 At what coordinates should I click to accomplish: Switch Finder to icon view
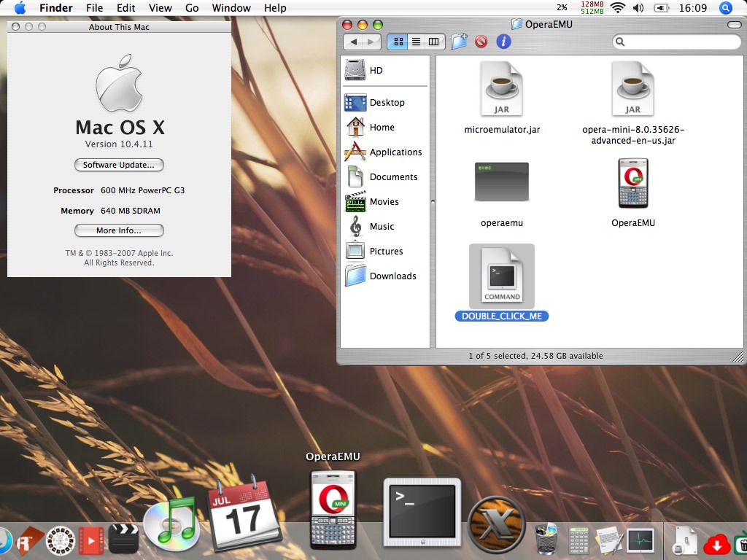tap(398, 42)
